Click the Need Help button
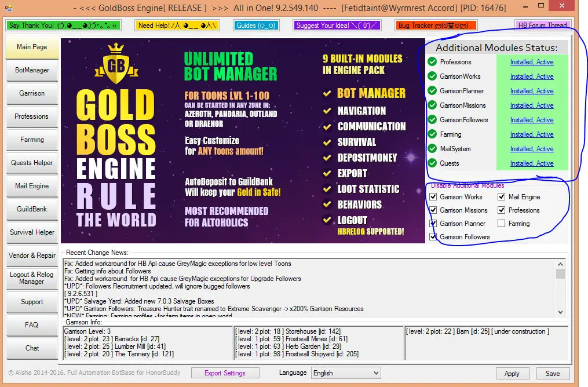Screen dimensions: 588x387 point(177,25)
